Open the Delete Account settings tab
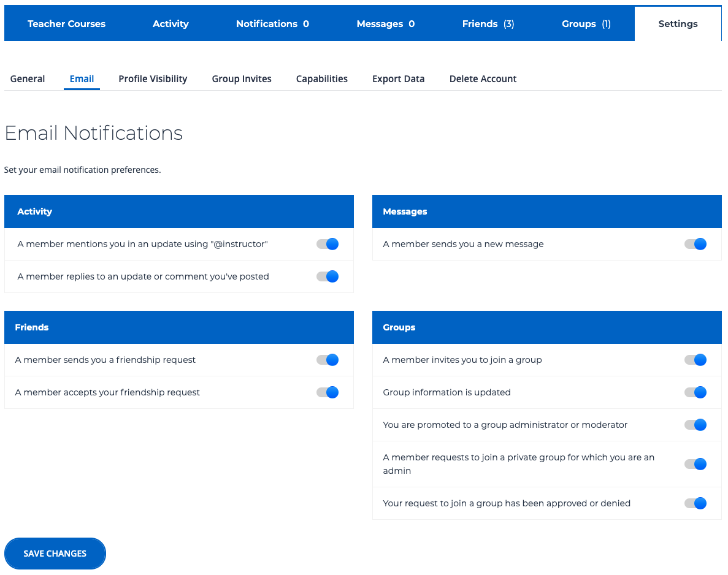The image size is (728, 575). click(483, 79)
